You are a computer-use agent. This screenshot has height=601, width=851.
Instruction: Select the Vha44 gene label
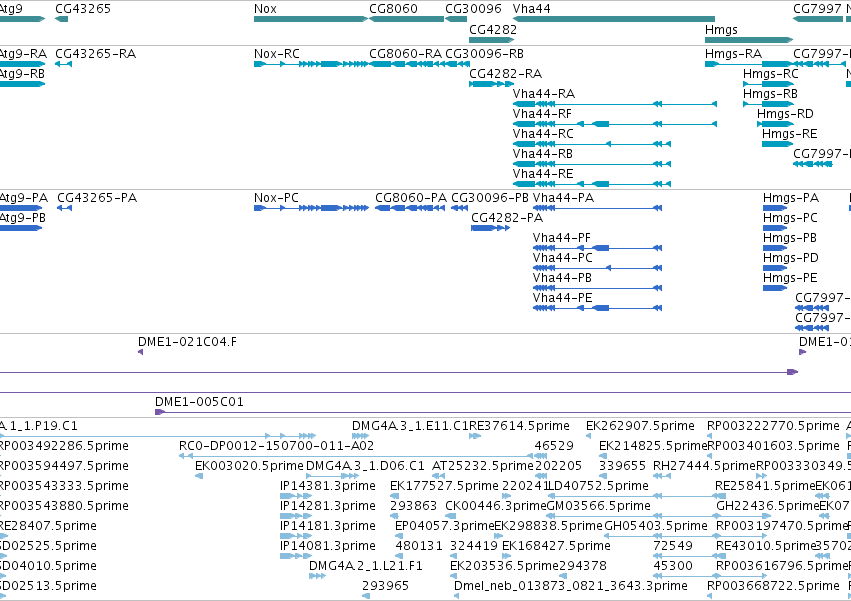531,9
